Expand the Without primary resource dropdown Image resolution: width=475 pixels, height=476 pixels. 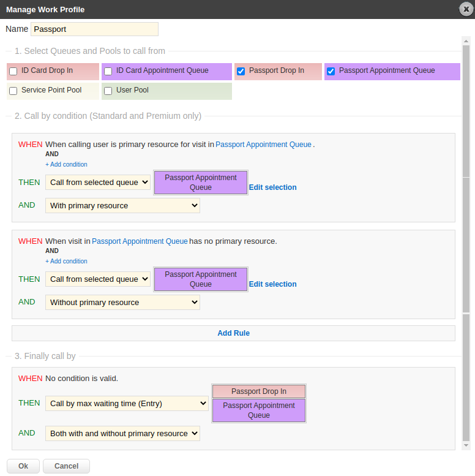(122, 303)
